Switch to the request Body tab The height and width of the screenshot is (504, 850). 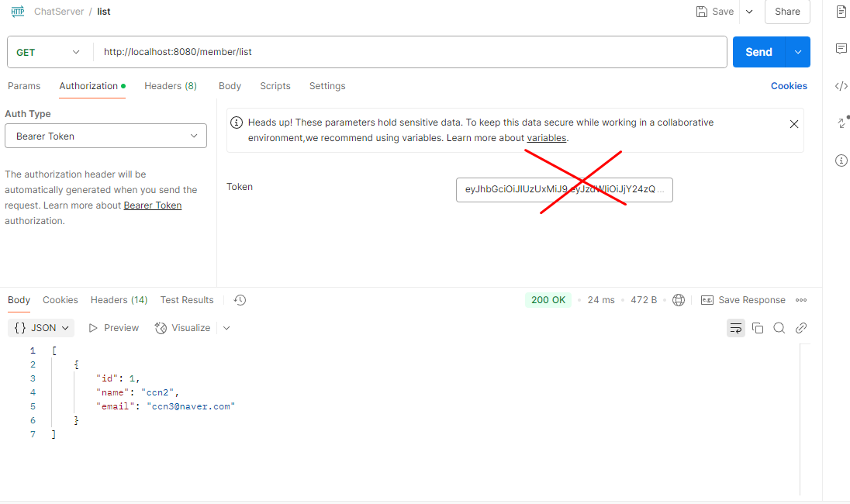pos(230,86)
